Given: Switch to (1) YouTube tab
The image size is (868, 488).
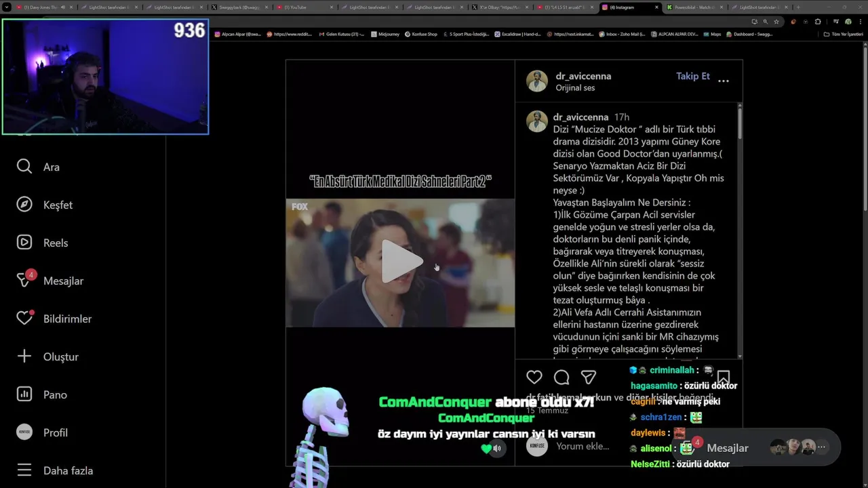Looking at the screenshot, I should tap(304, 7).
